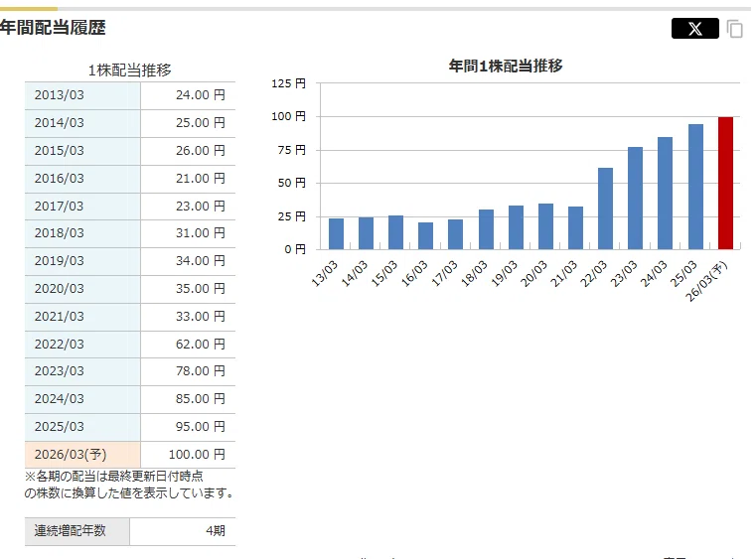Select the 34.00 円 dividend value
Screen dimensions: 756x559
pos(200,261)
